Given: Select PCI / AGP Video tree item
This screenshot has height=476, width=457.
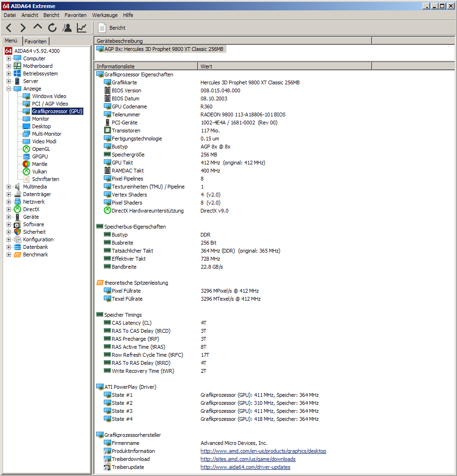Looking at the screenshot, I should coord(50,104).
